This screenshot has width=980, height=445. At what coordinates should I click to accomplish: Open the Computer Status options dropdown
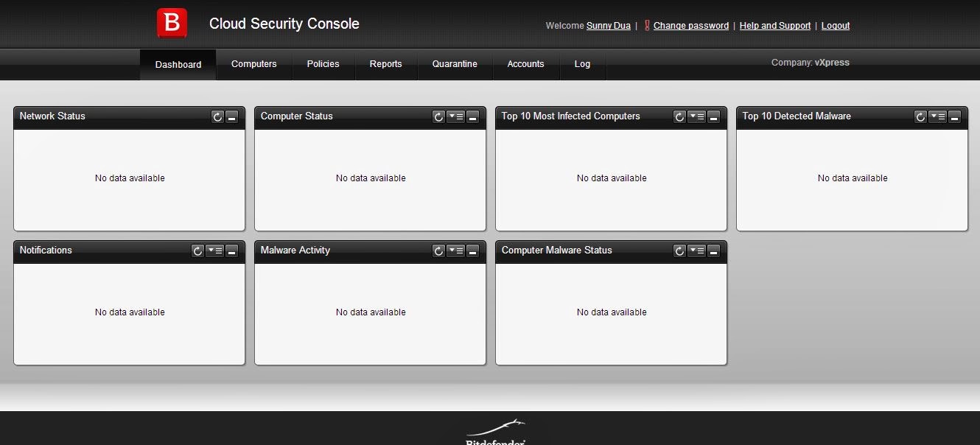[x=456, y=117]
